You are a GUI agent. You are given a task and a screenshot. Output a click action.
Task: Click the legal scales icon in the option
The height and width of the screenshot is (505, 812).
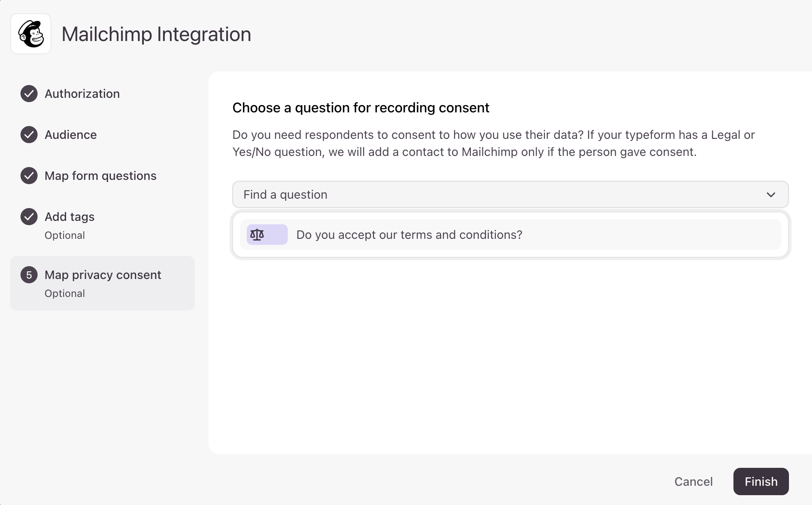[257, 235]
